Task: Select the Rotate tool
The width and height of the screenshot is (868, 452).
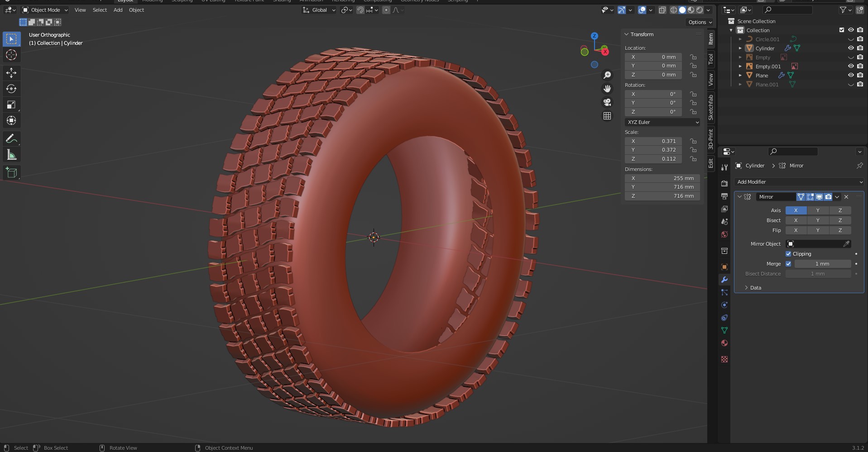Action: point(11,89)
